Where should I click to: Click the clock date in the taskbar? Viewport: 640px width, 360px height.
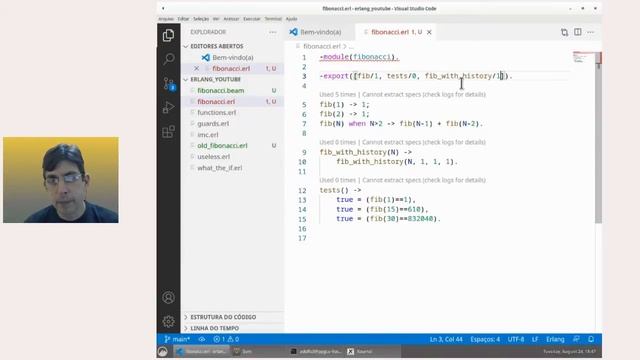pos(569,351)
